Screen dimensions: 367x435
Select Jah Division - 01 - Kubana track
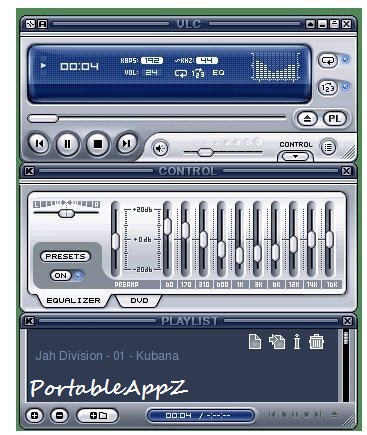tap(107, 356)
